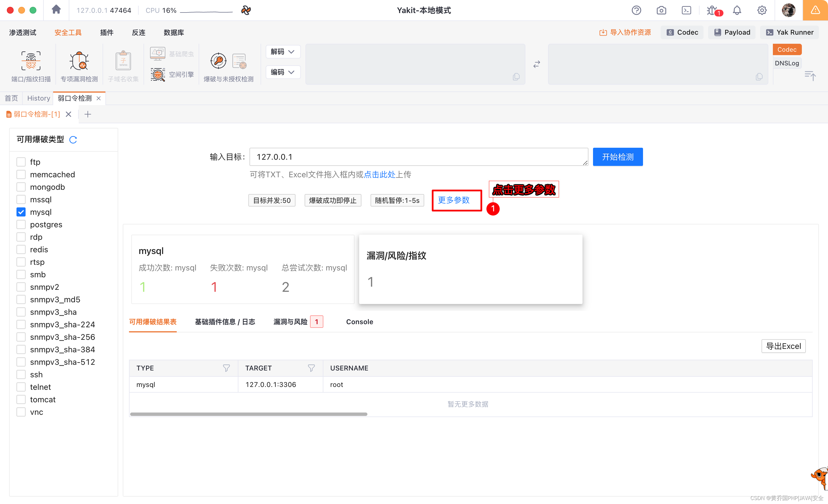Viewport: 828px width, 504px height.
Task: Click the 更多参数 link
Action: pyautogui.click(x=454, y=200)
